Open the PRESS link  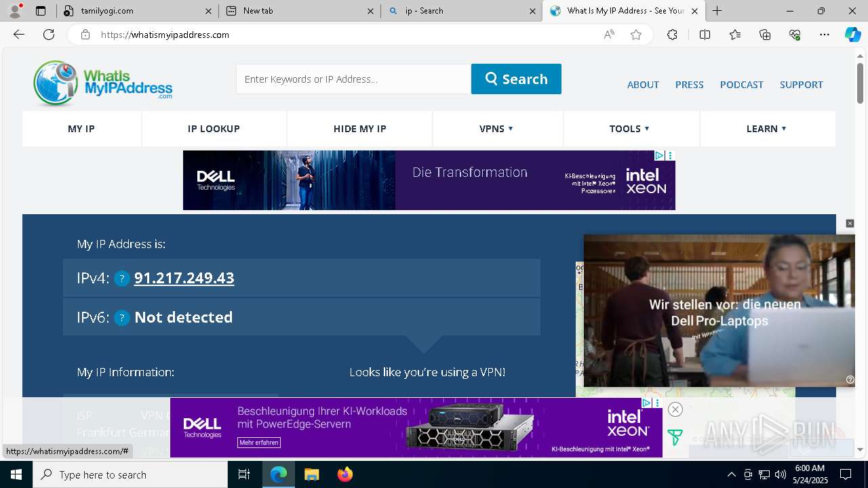(689, 85)
